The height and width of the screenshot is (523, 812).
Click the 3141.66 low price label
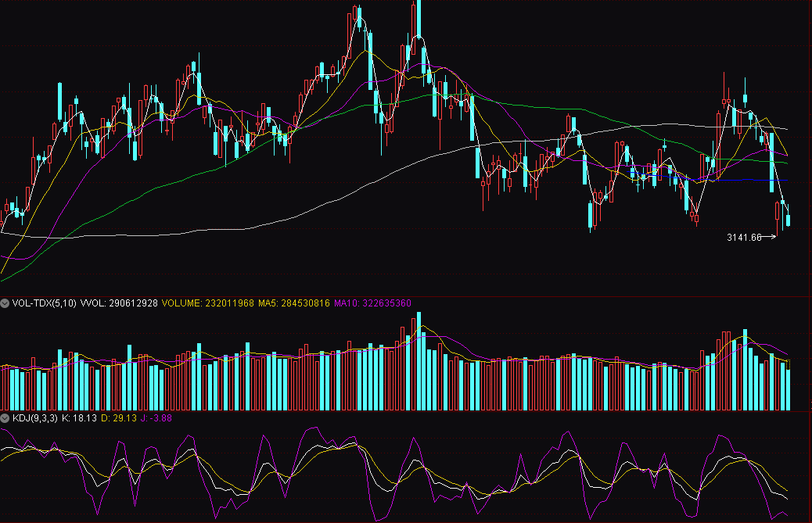click(743, 237)
